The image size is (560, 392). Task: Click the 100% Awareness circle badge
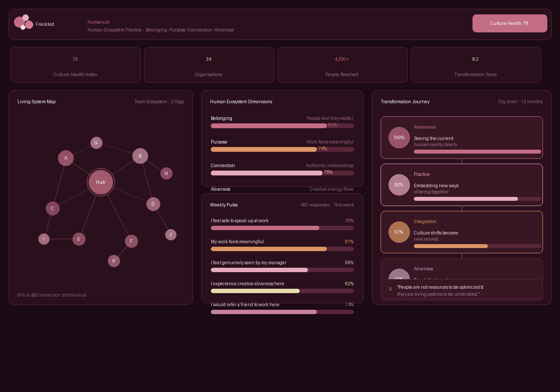[399, 137]
